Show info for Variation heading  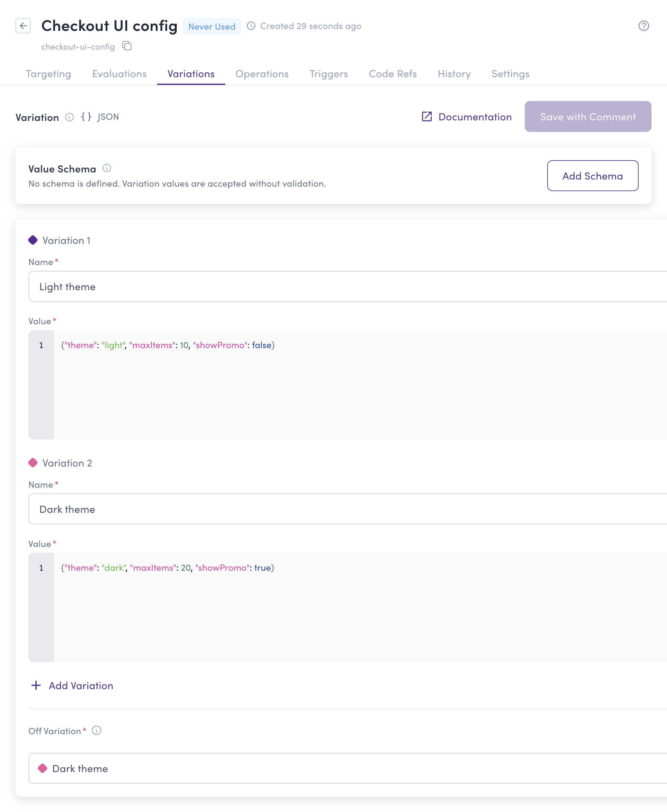point(70,117)
